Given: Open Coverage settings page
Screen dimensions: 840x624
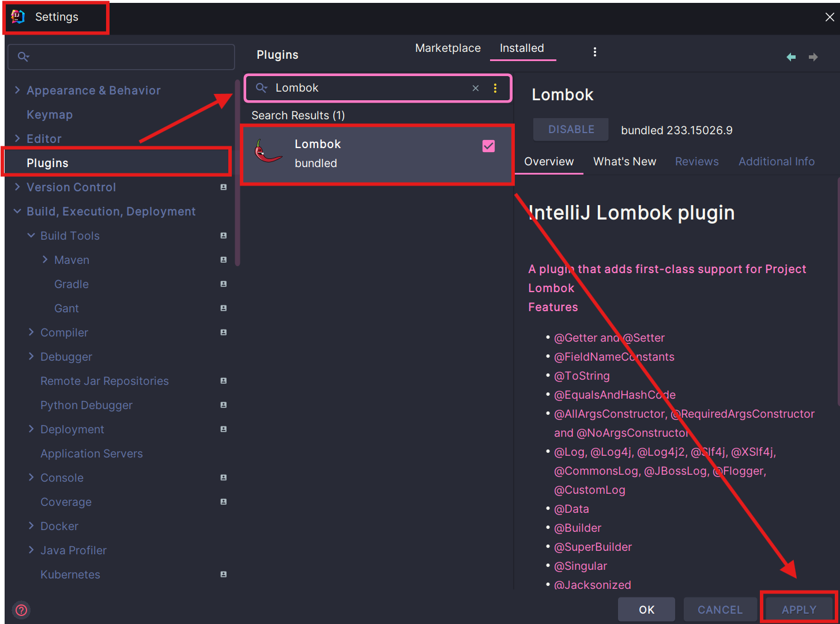Looking at the screenshot, I should click(x=66, y=502).
